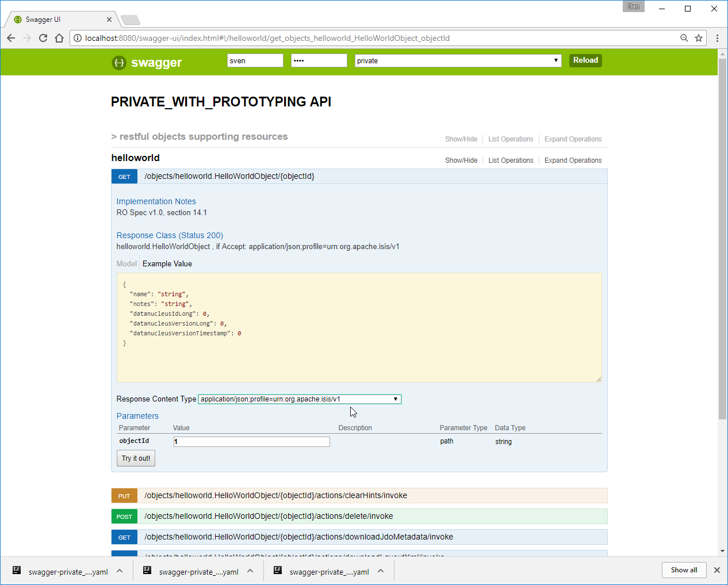Close the downloads bar

[x=716, y=570]
